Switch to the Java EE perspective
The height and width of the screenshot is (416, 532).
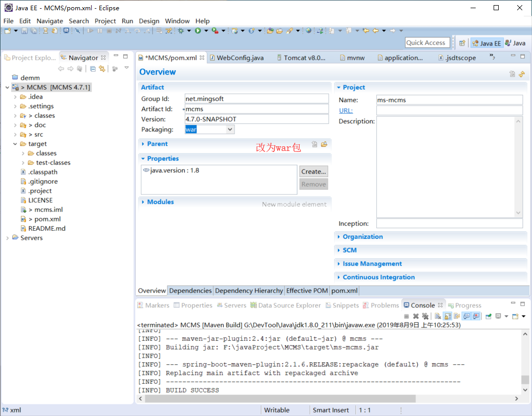pyautogui.click(x=486, y=43)
